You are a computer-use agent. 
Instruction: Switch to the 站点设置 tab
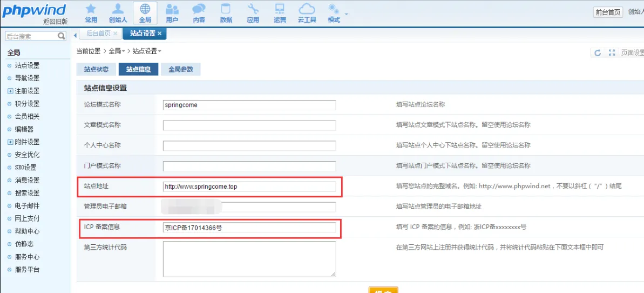pos(143,34)
